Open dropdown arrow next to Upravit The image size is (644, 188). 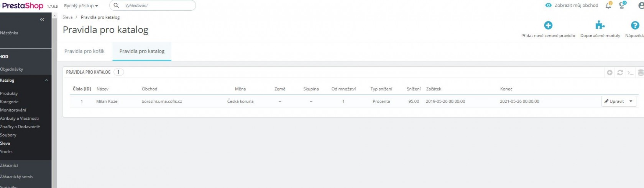631,101
